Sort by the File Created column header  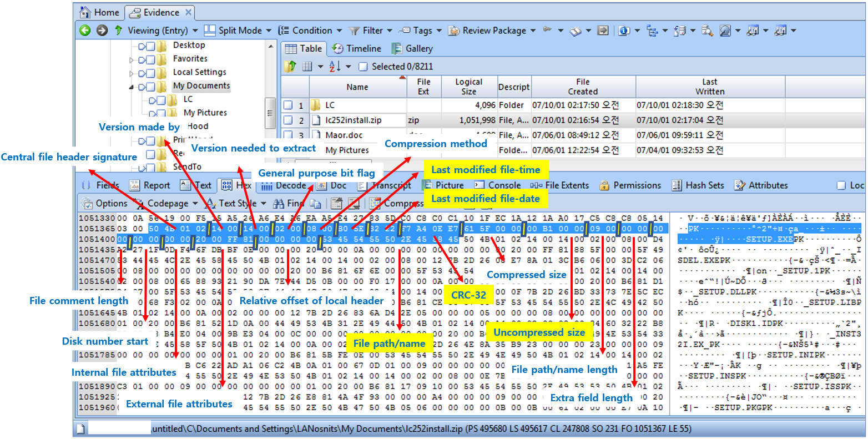click(x=583, y=87)
